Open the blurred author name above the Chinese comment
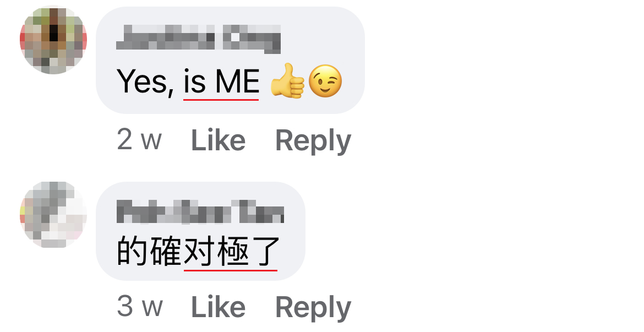 (200, 211)
